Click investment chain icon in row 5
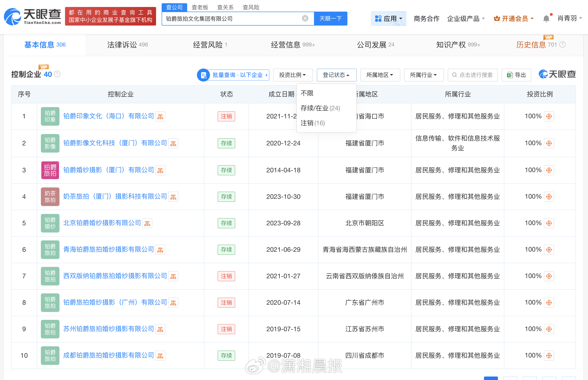The height and width of the screenshot is (380, 588). tap(549, 223)
